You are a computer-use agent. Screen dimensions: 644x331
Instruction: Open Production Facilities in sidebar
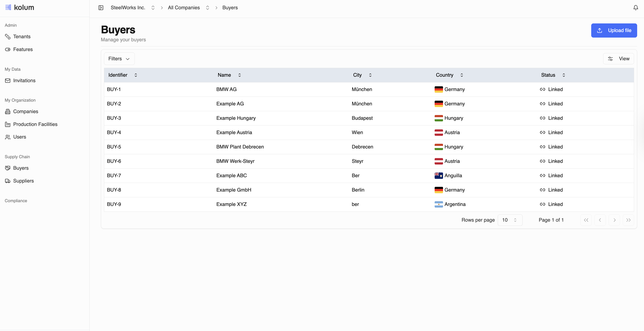click(x=35, y=124)
